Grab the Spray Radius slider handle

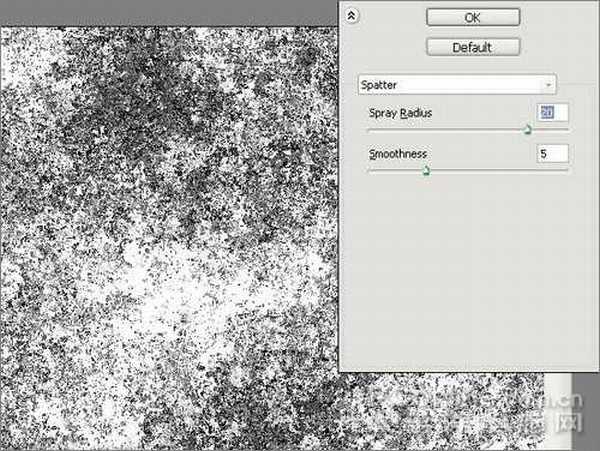pyautogui.click(x=528, y=129)
